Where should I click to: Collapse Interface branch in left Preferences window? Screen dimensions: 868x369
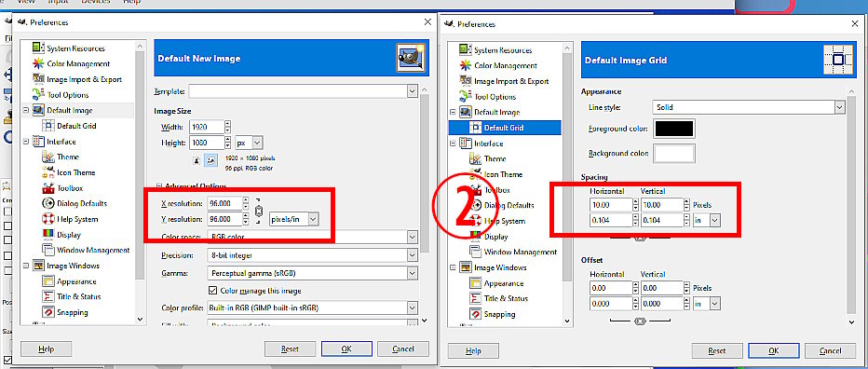point(25,142)
